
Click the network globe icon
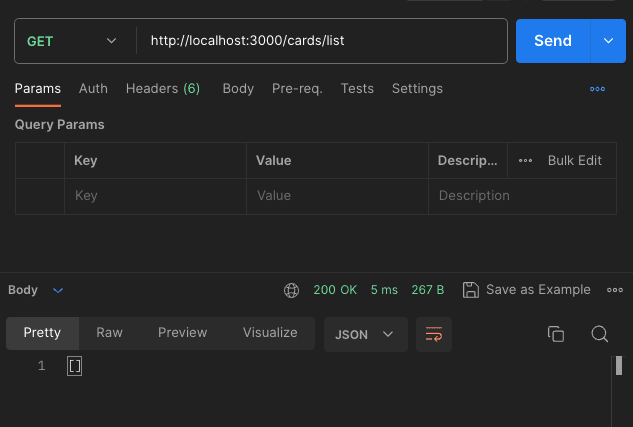292,290
